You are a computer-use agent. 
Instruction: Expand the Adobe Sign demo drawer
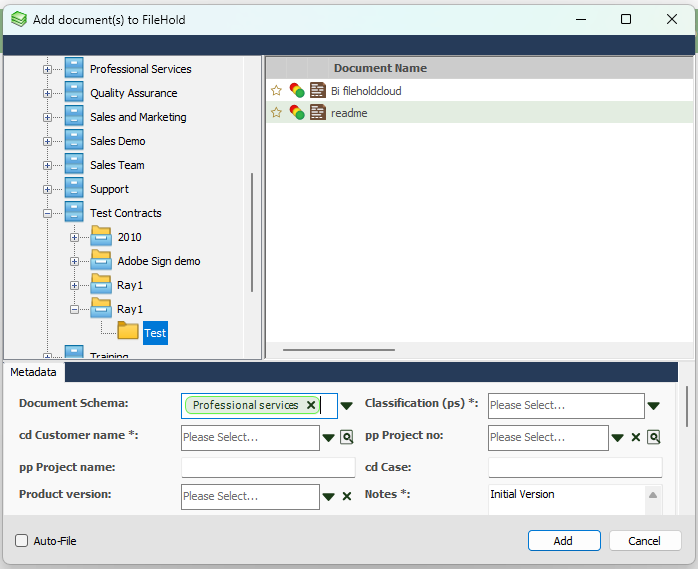[x=74, y=261]
